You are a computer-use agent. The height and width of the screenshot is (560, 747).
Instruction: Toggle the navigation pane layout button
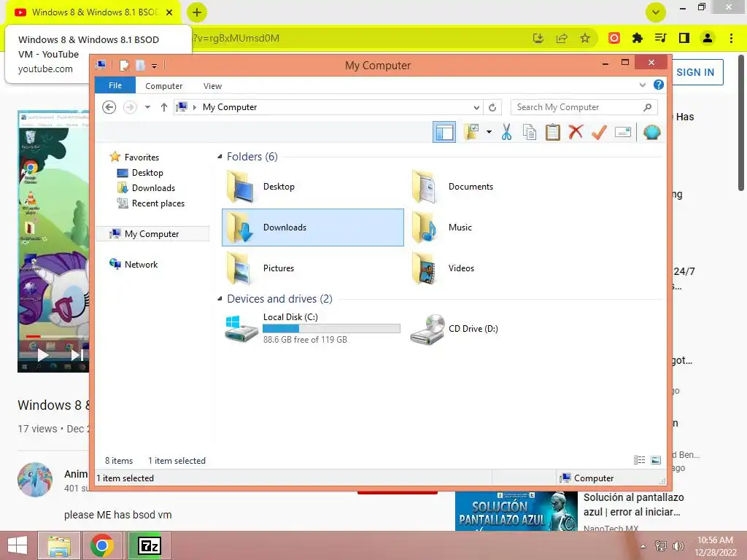click(444, 132)
